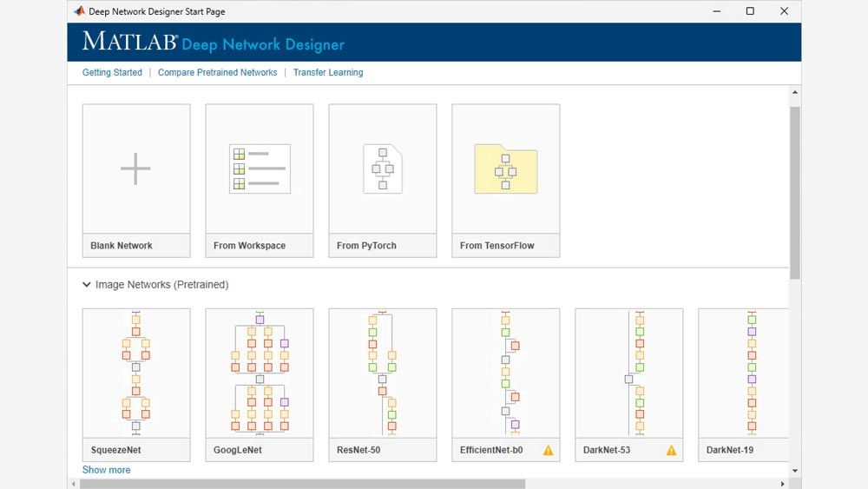Click the vertical scrollbar up arrow
868x489 pixels.
coord(795,93)
